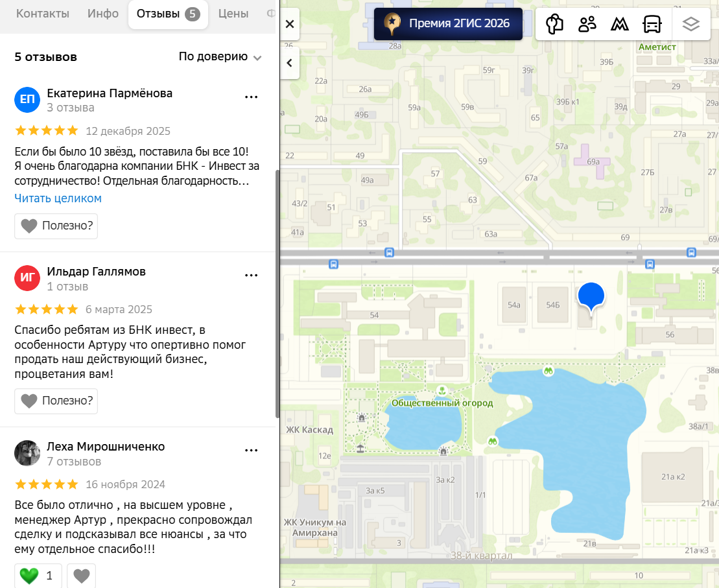
Task: Click the ЕП blue avatar
Action: click(x=27, y=100)
